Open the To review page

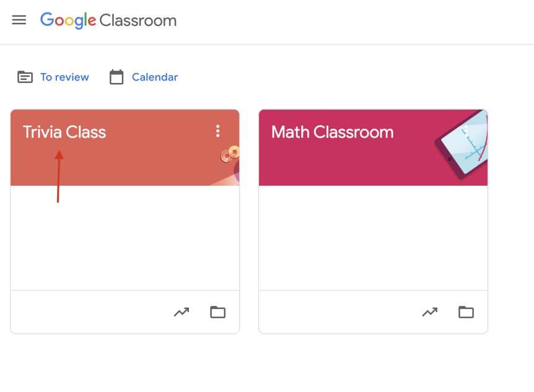(x=65, y=77)
